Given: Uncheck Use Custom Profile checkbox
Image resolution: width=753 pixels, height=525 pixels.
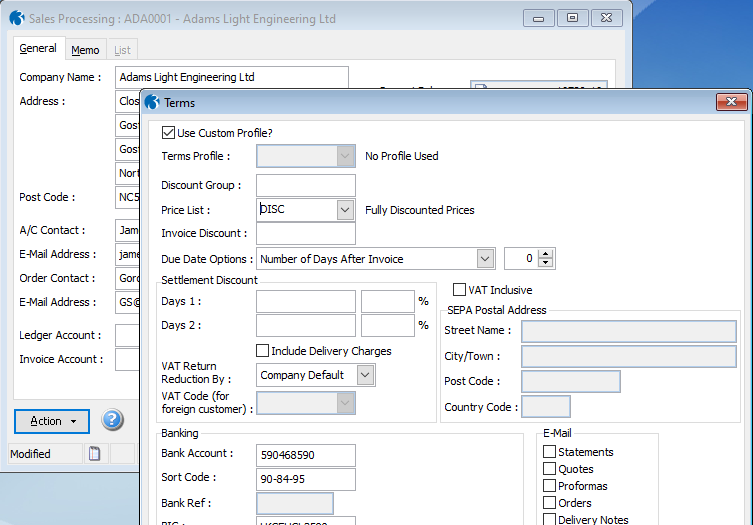Looking at the screenshot, I should pos(169,133).
